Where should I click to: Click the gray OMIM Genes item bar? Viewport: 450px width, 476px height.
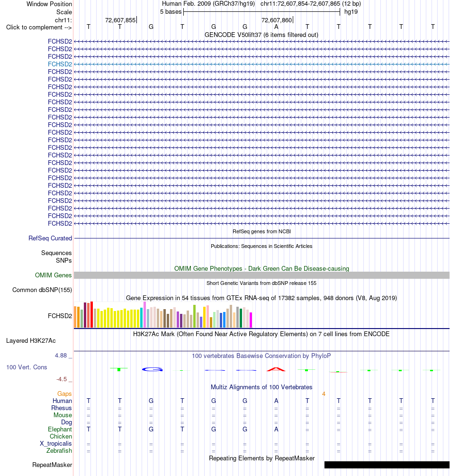pos(261,275)
